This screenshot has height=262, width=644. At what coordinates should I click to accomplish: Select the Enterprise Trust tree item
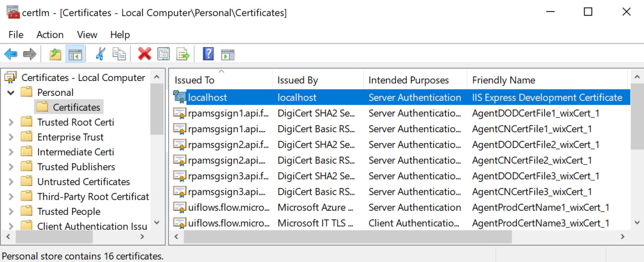(x=70, y=137)
